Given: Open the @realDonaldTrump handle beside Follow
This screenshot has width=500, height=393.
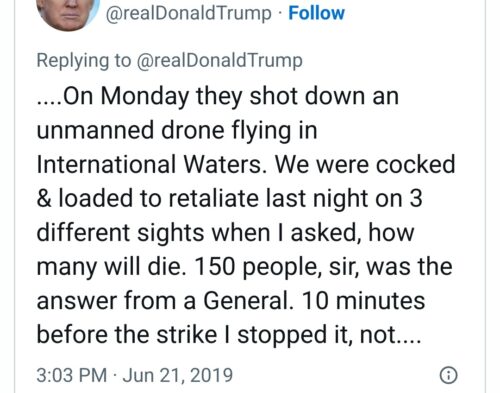Looking at the screenshot, I should pos(189,14).
